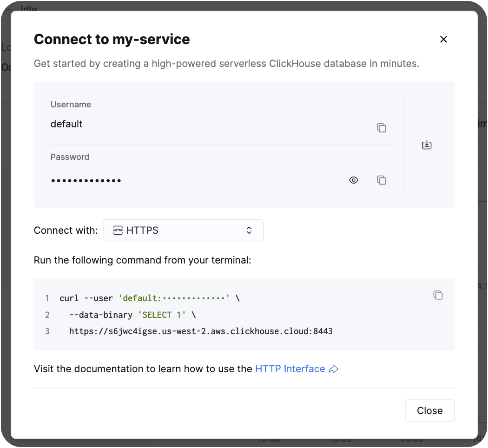Click the external link arrow after HTTP Interface
Screen dimensions: 488x448
[x=333, y=369]
